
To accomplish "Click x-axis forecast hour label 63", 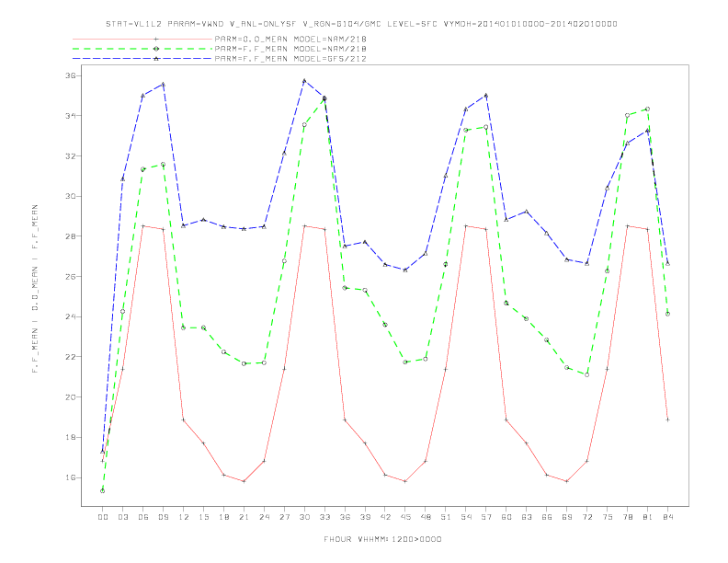I will click(526, 517).
